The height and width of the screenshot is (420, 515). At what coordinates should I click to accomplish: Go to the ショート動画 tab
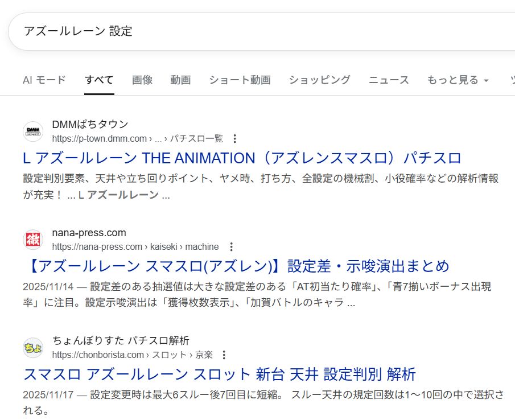240,80
